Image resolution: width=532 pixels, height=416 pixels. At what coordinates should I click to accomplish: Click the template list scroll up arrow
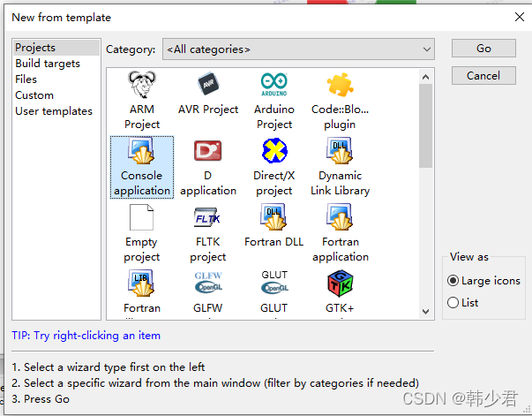click(425, 77)
